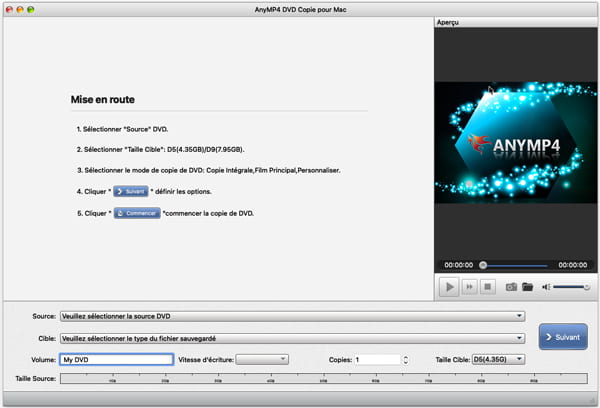
Task: Minimize the window with the yellow button
Action: [x=20, y=10]
